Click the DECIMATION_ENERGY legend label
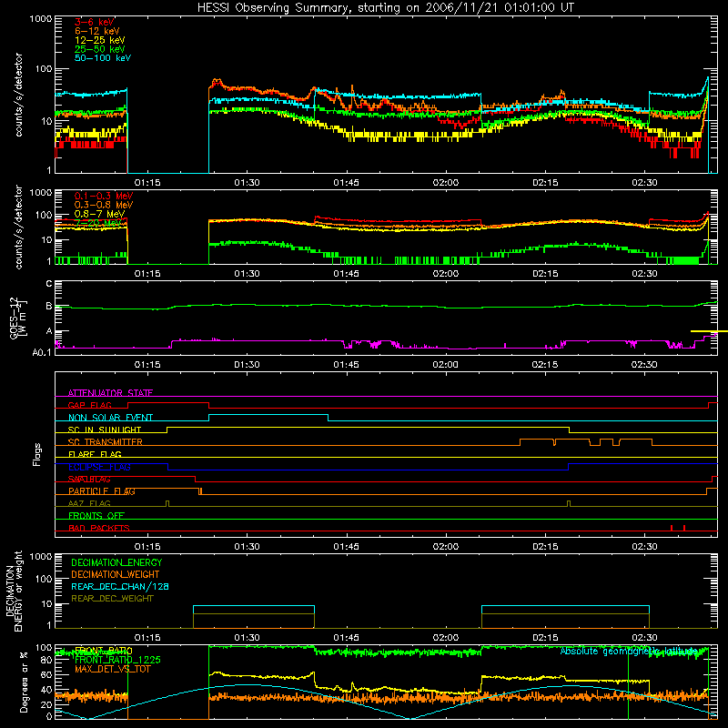The width and height of the screenshot is (728, 728). coord(116,562)
